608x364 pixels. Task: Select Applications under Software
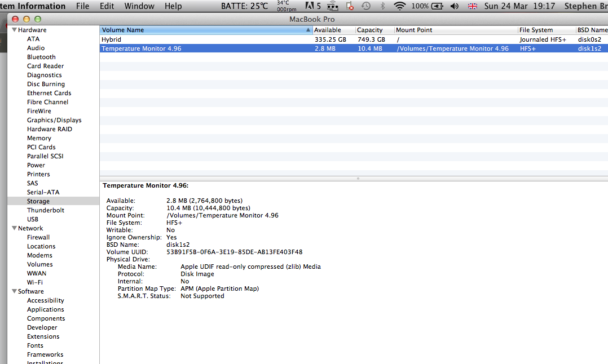click(45, 309)
